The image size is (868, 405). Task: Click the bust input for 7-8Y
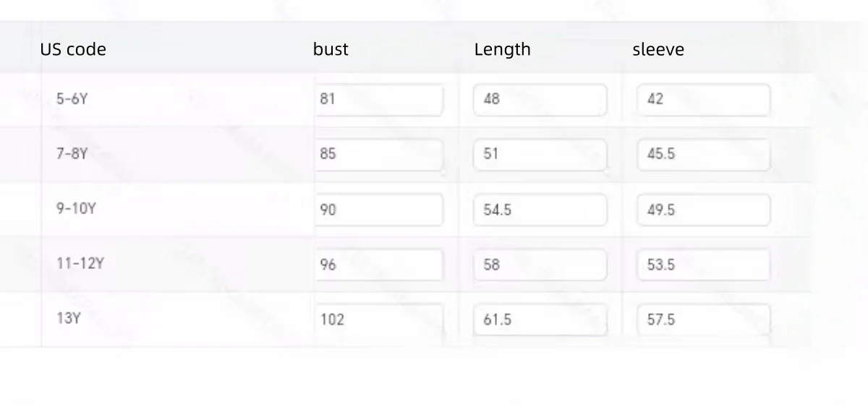point(379,155)
